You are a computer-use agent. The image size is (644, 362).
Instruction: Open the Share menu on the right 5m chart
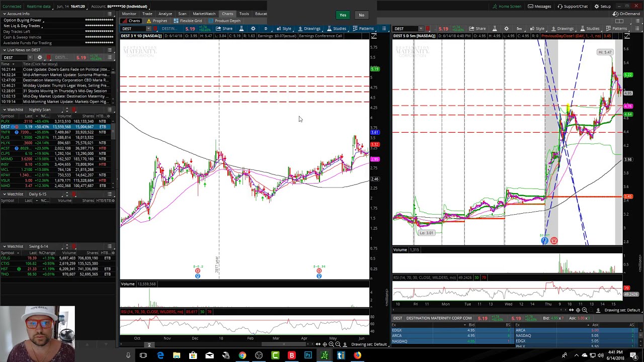coord(477,29)
